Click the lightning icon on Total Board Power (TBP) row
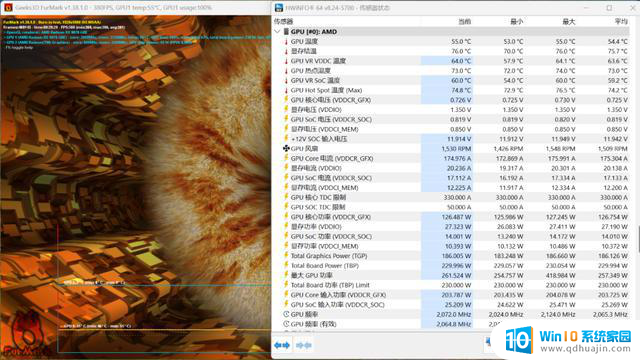Viewport: 640px width, 360px height. (x=286, y=265)
